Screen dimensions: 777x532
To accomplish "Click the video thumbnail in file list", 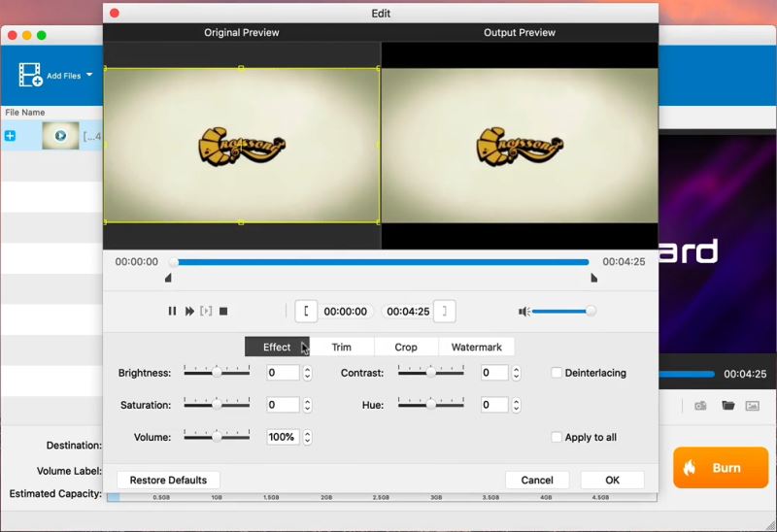I will [x=60, y=136].
